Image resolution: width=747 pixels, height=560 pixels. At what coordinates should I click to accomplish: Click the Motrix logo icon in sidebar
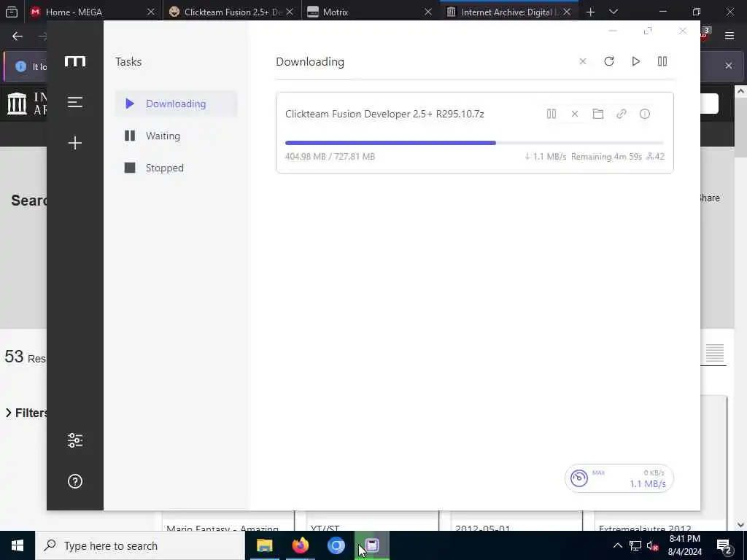[75, 61]
